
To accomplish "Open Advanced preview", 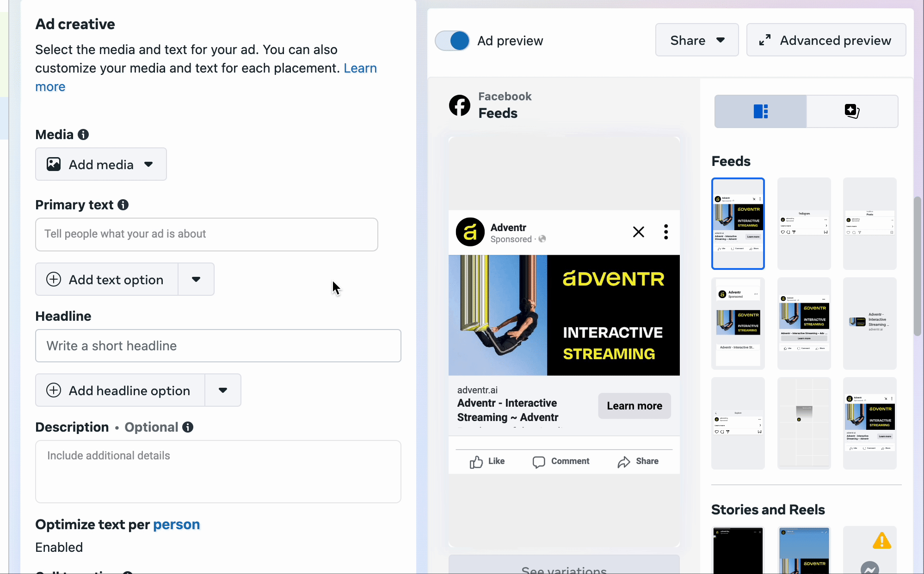I will [826, 40].
